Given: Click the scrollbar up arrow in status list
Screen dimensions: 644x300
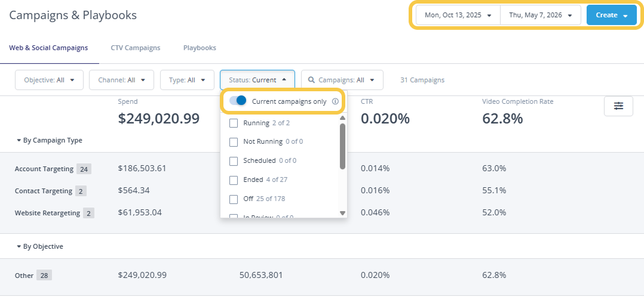Looking at the screenshot, I should 342,118.
